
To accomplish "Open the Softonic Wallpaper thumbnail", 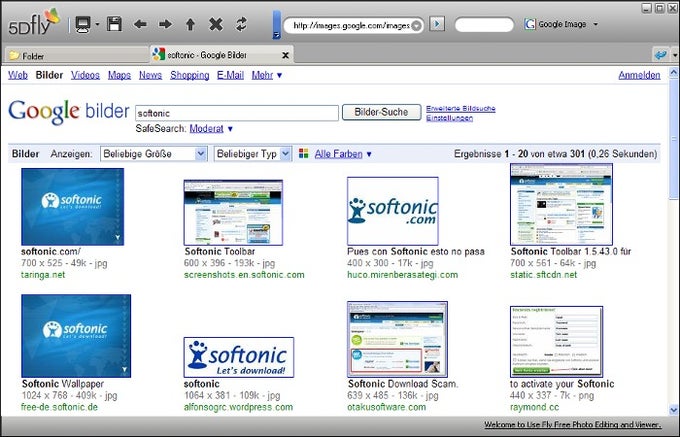I will point(76,336).
